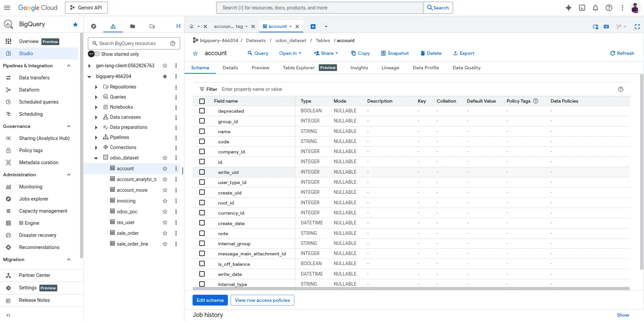Collapse the Governance section

(x=69, y=127)
